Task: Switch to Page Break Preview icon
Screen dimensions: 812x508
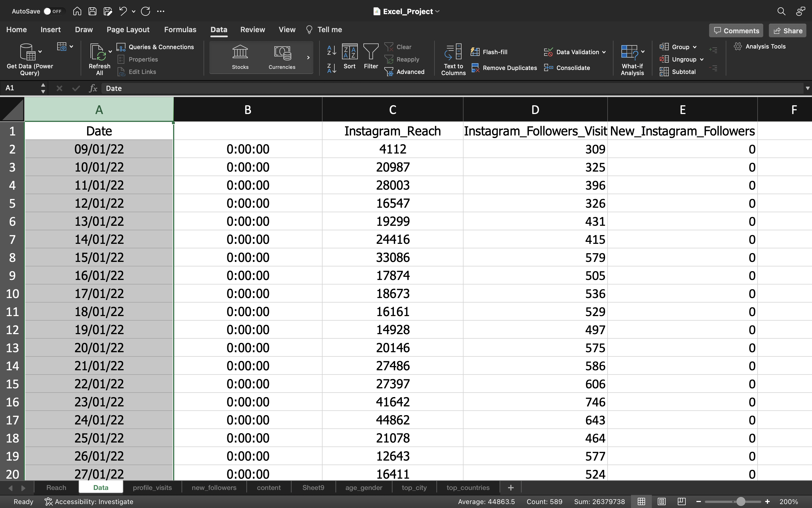Action: click(681, 502)
